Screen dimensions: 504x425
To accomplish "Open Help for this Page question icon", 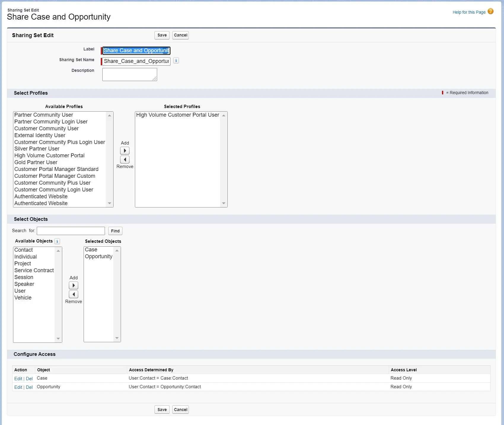I will point(491,12).
